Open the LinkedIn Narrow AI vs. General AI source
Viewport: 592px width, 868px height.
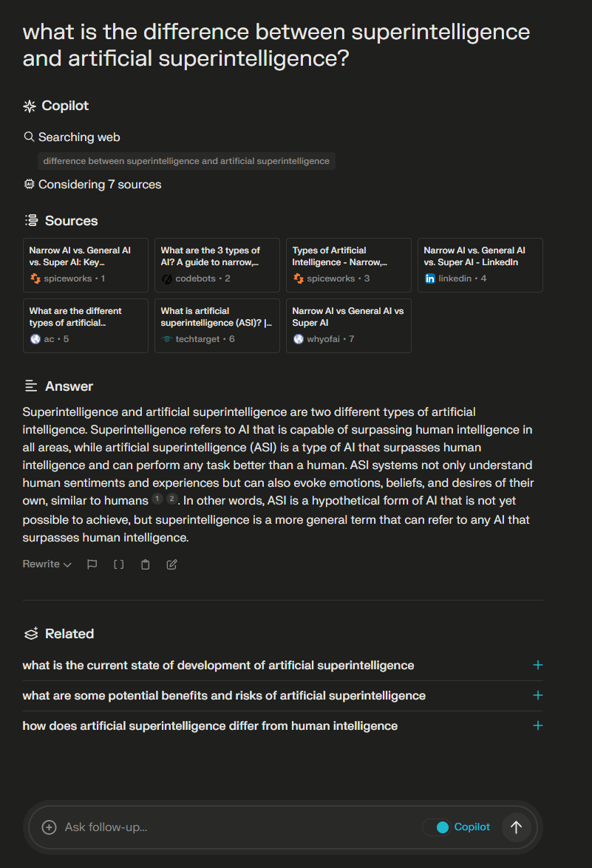[480, 264]
